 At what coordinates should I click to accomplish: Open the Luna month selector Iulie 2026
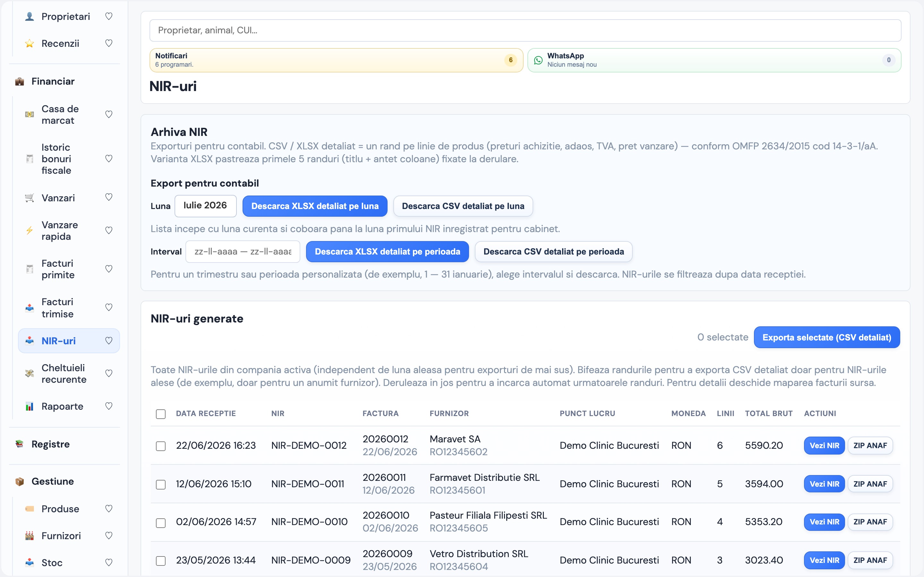(x=205, y=206)
